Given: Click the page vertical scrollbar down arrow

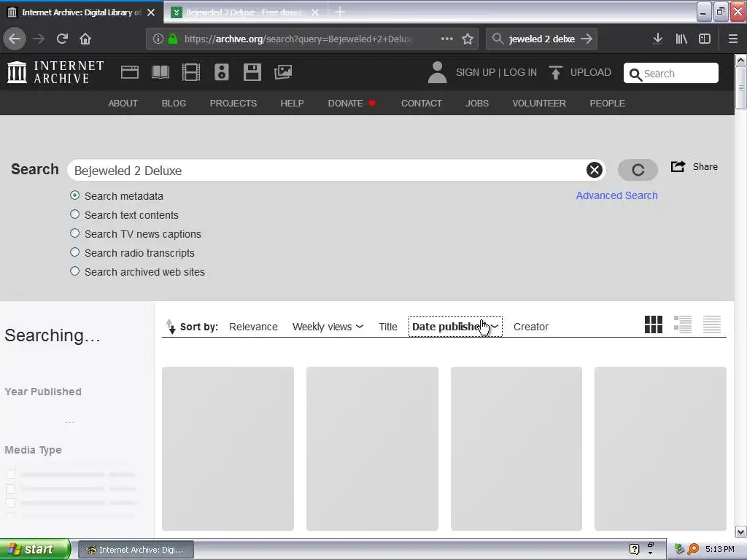Looking at the screenshot, I should pyautogui.click(x=740, y=532).
